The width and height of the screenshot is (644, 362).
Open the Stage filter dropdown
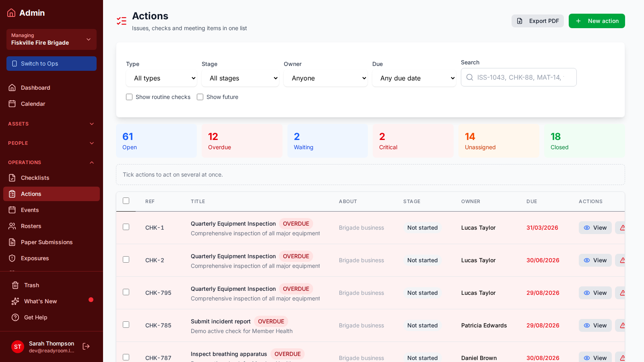(240, 78)
